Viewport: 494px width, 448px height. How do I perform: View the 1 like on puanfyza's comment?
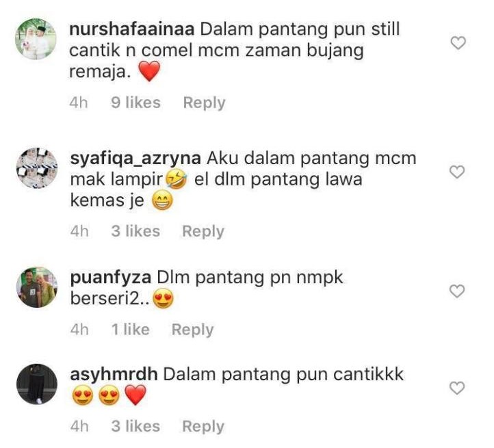131,329
